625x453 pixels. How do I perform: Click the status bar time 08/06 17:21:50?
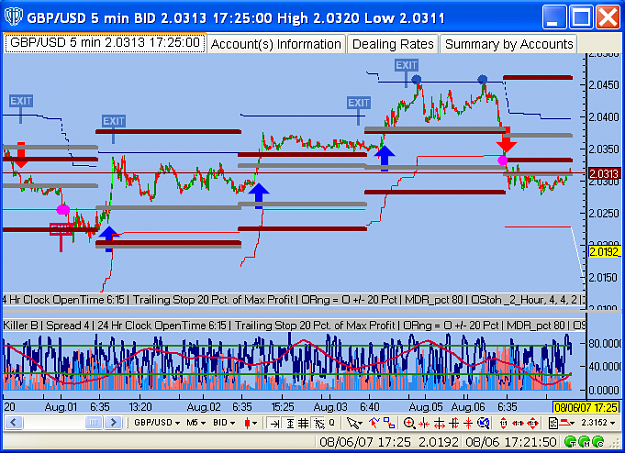click(511, 442)
